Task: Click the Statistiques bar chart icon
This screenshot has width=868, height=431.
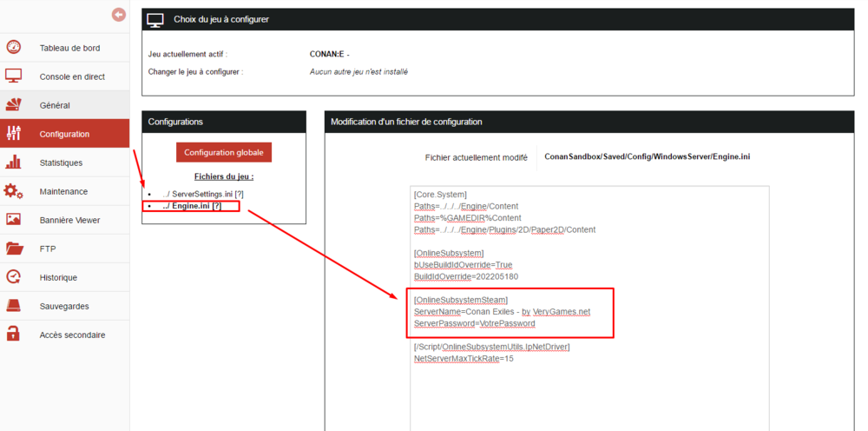Action: pos(14,162)
